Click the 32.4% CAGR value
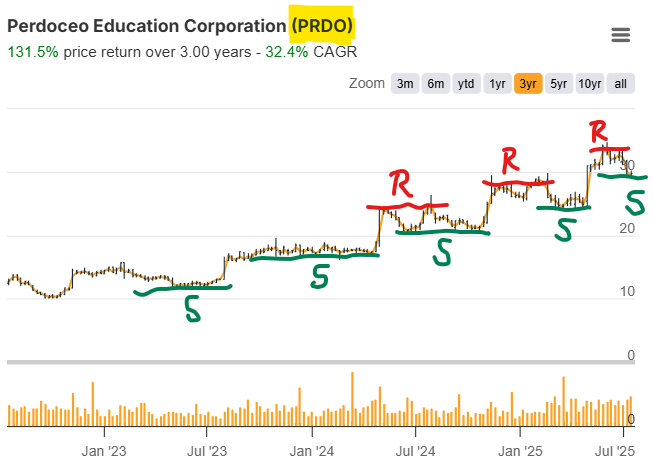 [x=287, y=51]
